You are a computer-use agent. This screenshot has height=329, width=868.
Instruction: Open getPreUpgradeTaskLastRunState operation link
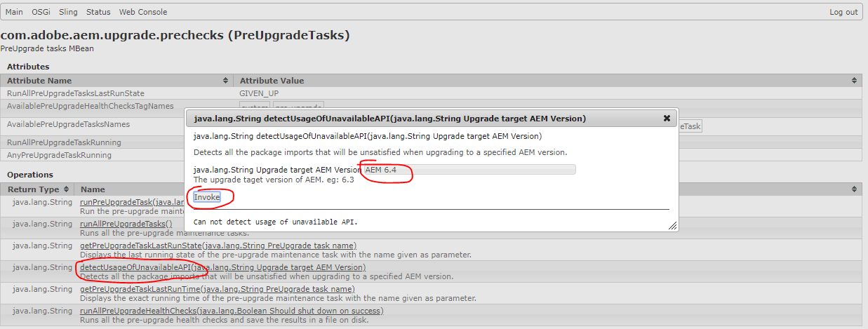[218, 246]
